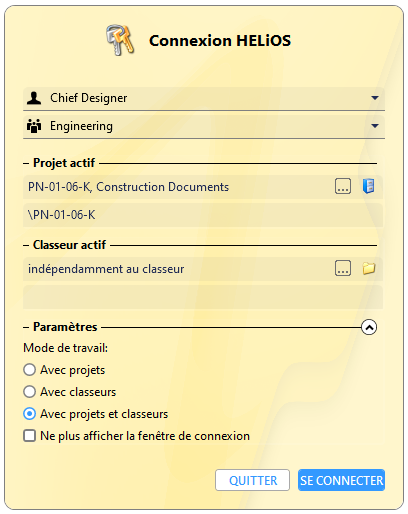This screenshot has width=408, height=514.
Task: Click the group icon next to Engineering
Action: [34, 126]
